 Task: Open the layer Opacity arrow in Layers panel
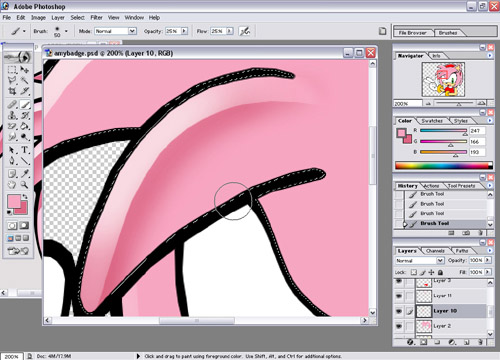point(488,260)
